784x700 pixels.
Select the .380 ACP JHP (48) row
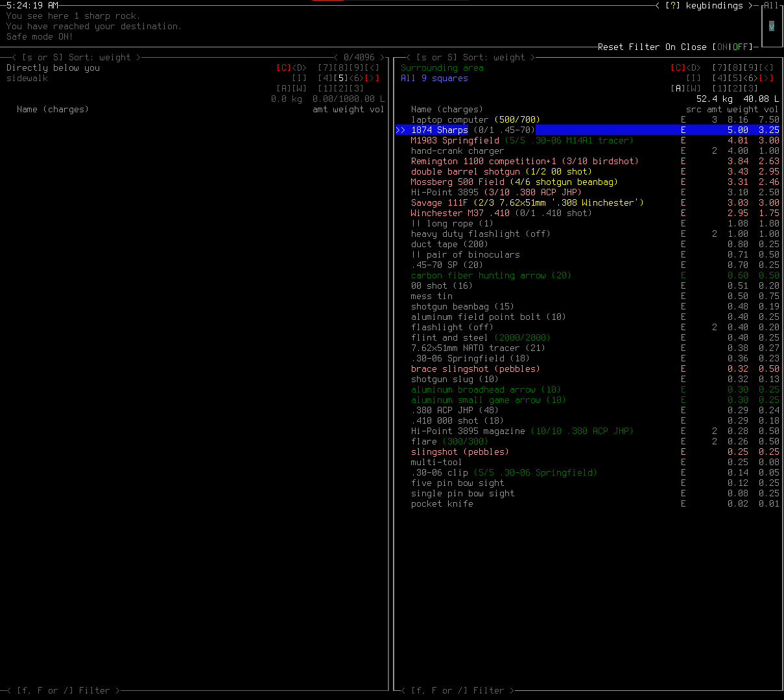pos(588,410)
